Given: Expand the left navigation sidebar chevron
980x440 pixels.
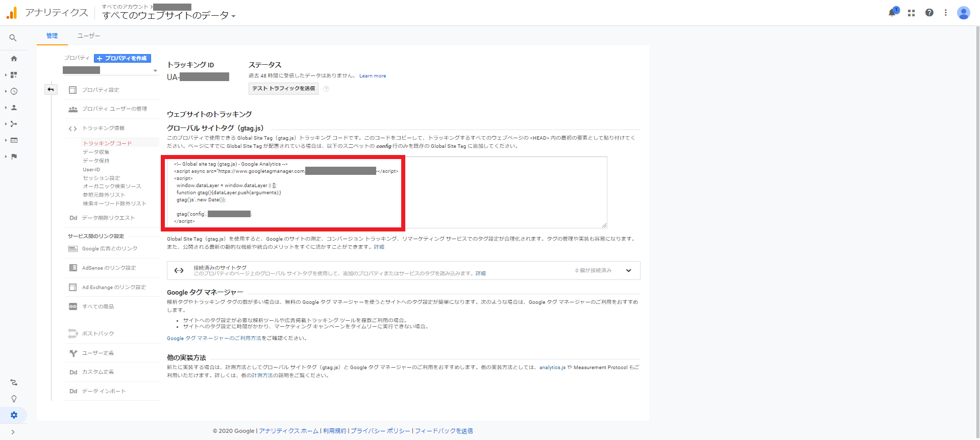Looking at the screenshot, I should point(13,432).
